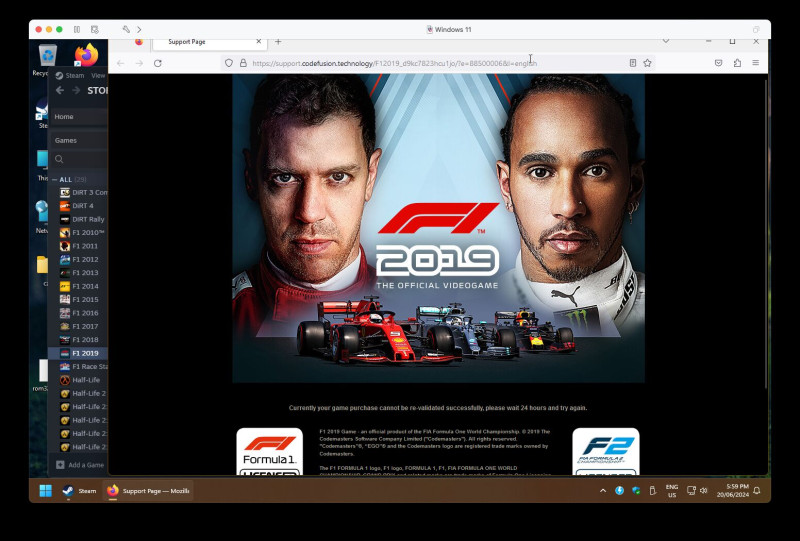Open Firefox tracking protection shield
Viewport: 800px width, 541px height.
229,63
